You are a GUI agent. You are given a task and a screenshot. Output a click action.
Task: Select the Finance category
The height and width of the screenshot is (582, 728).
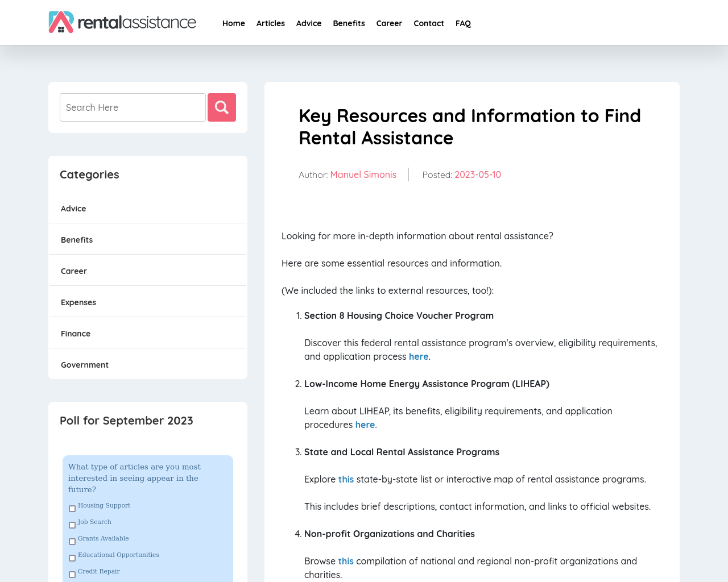148,334
